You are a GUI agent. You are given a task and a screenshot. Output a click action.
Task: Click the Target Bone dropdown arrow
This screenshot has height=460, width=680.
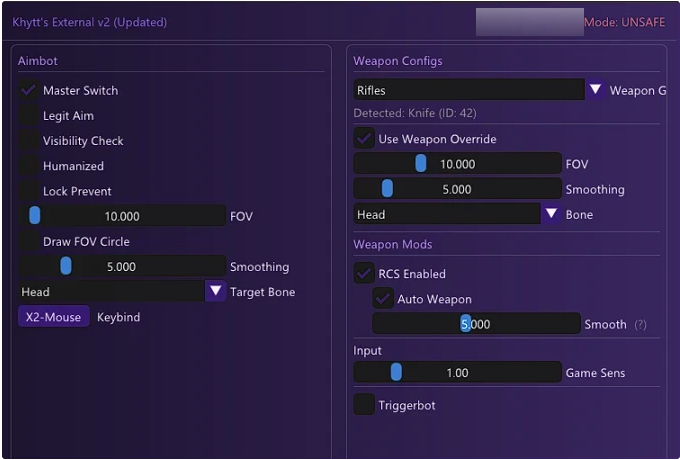[216, 292]
